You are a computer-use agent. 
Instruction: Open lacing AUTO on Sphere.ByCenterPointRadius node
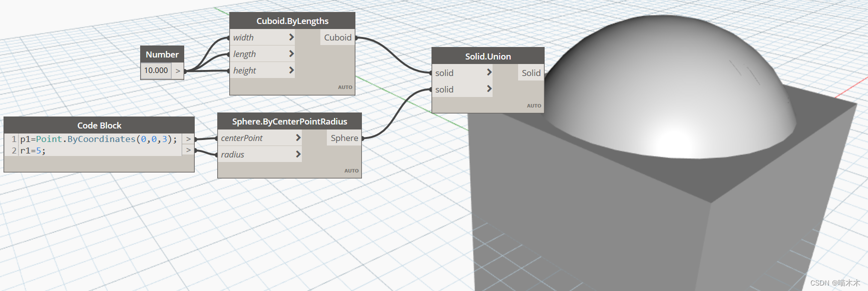click(351, 170)
